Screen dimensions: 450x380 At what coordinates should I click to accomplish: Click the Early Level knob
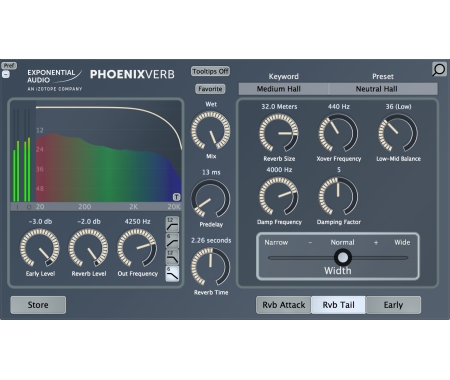[40, 248]
